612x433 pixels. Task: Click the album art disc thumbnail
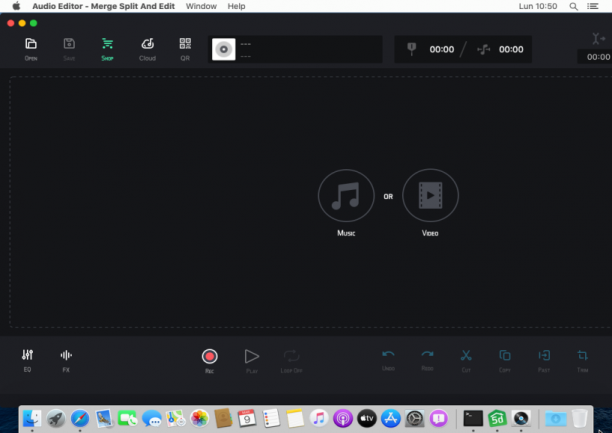(x=224, y=49)
